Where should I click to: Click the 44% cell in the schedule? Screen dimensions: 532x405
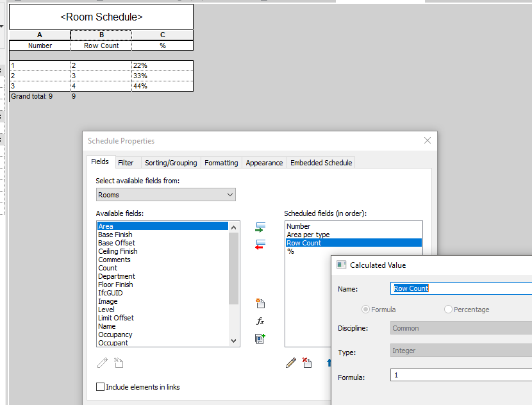pos(163,86)
